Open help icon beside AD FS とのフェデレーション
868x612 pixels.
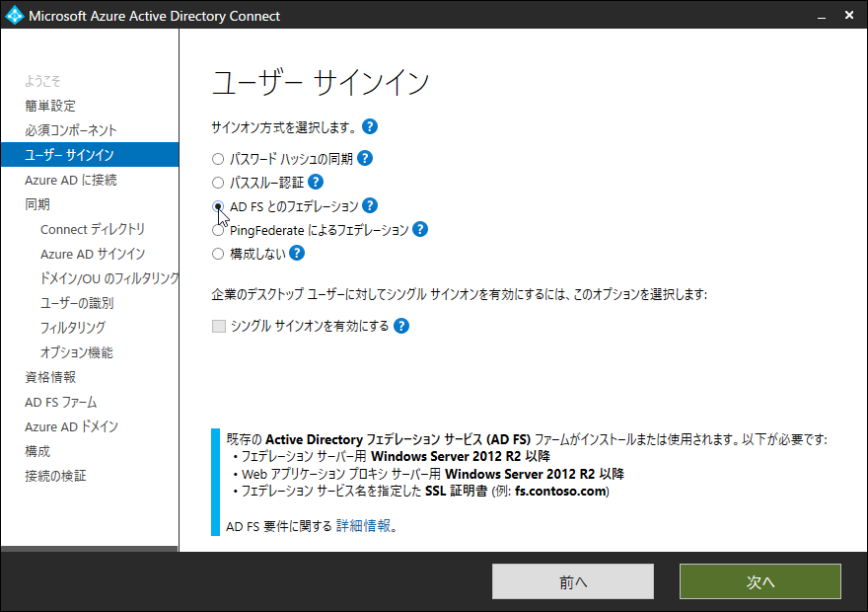(x=370, y=206)
